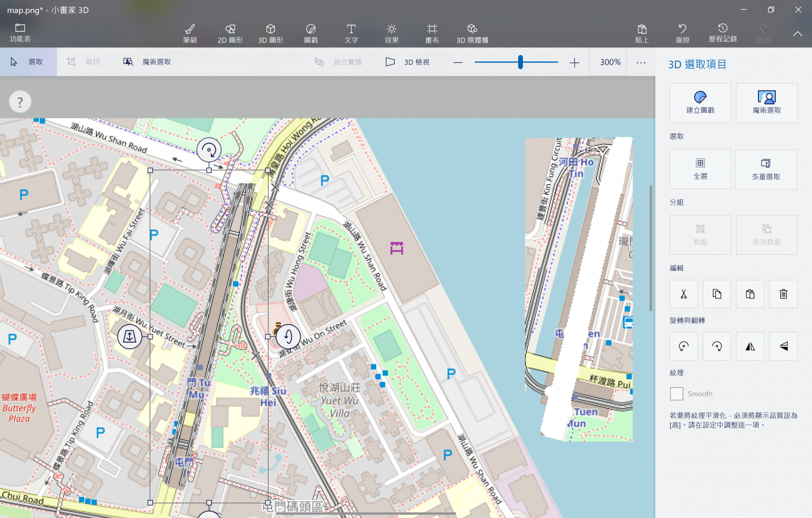Click the Delete trash can icon
Screen dimensions: 812x518
tap(783, 294)
